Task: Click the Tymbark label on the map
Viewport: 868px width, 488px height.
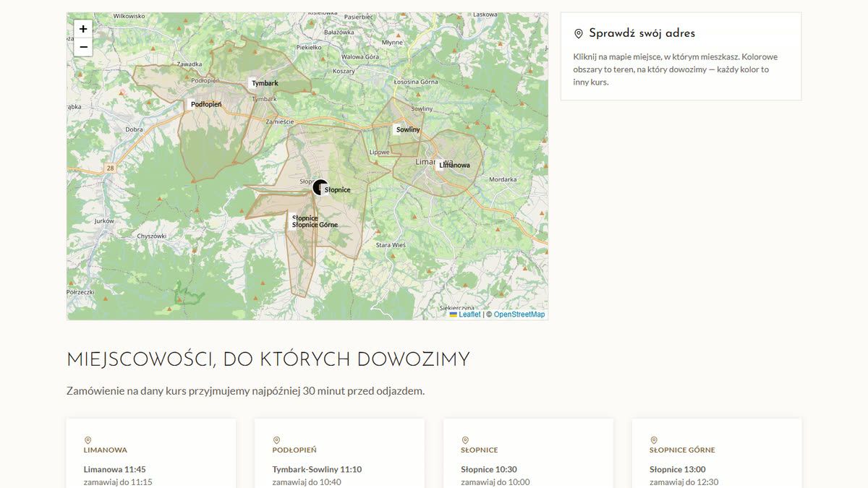Action: (265, 83)
